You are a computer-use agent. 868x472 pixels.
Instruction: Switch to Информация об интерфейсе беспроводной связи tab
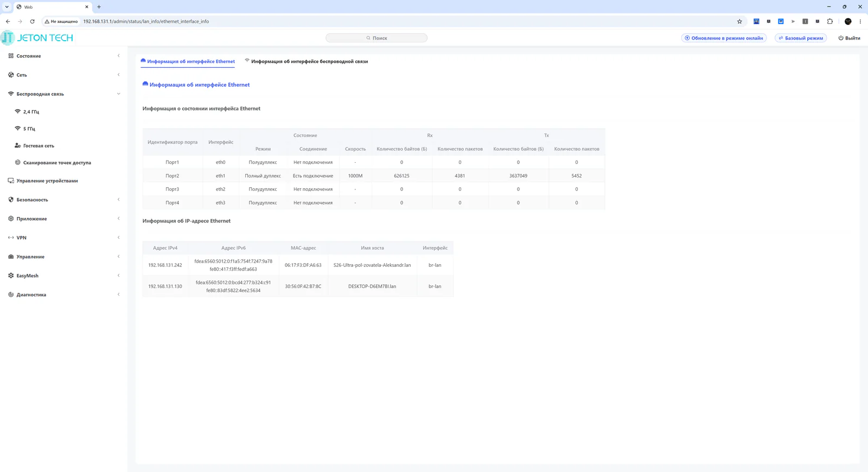(307, 61)
